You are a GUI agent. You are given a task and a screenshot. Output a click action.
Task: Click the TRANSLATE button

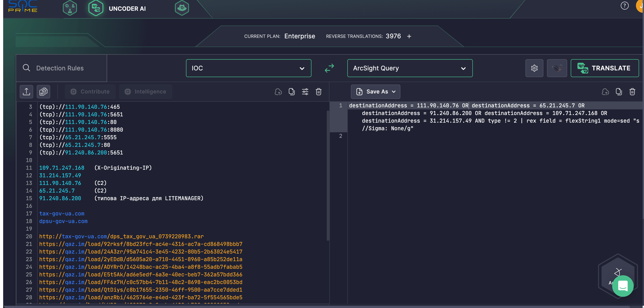pos(605,68)
